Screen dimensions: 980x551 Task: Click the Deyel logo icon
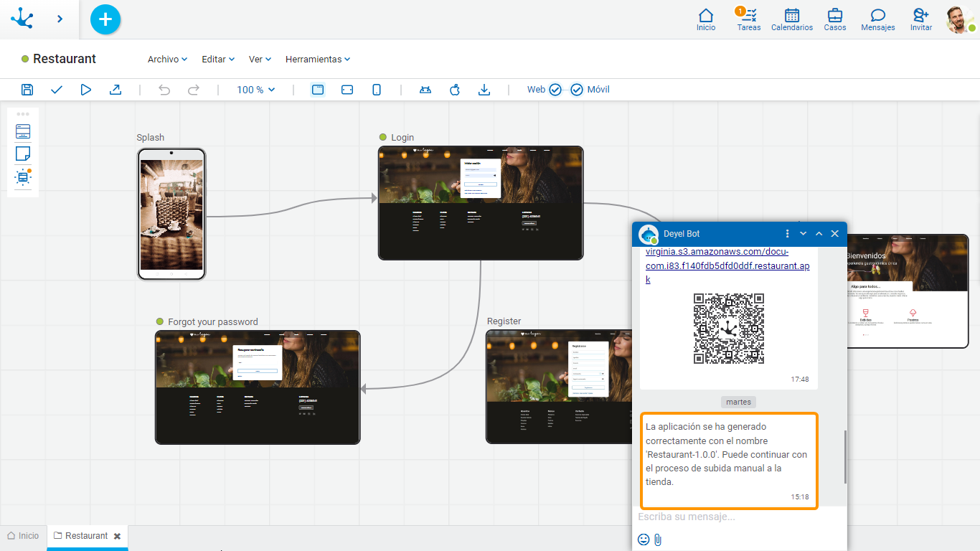23,19
